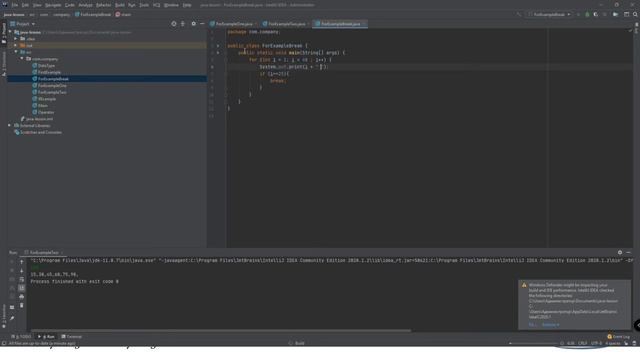Click the main method breadcrumb in navigation bar
The image size is (640, 360).
tap(123, 14)
